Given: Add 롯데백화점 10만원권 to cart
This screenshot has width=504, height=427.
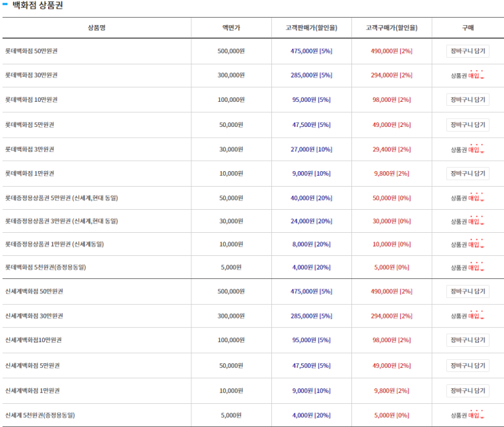Looking at the screenshot, I should click(x=467, y=100).
